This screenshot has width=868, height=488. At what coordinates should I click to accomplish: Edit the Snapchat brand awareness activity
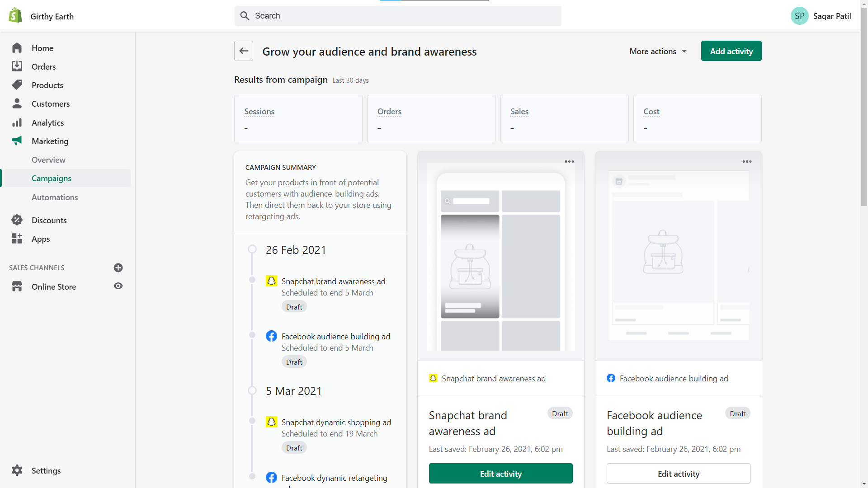pos(500,474)
